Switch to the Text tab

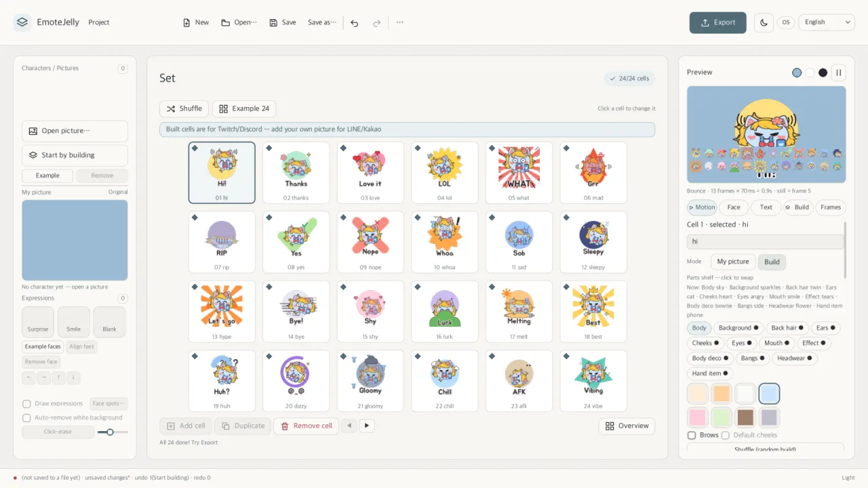click(766, 207)
